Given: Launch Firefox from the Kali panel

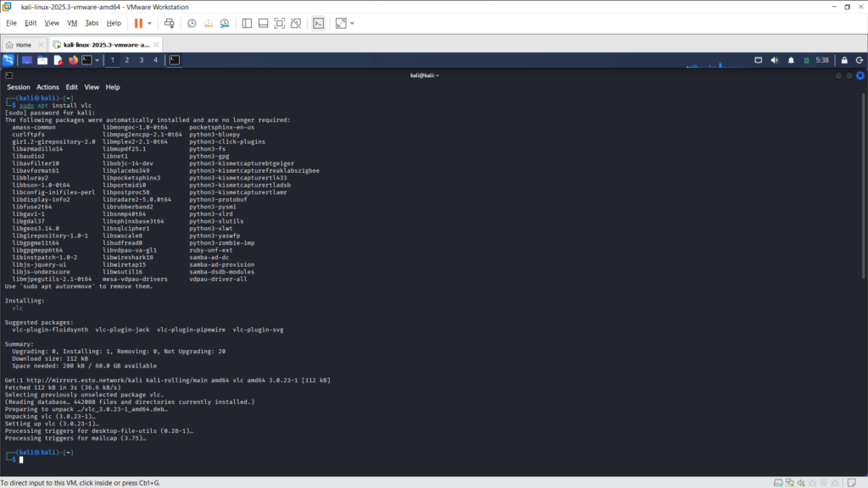Looking at the screenshot, I should [x=73, y=60].
